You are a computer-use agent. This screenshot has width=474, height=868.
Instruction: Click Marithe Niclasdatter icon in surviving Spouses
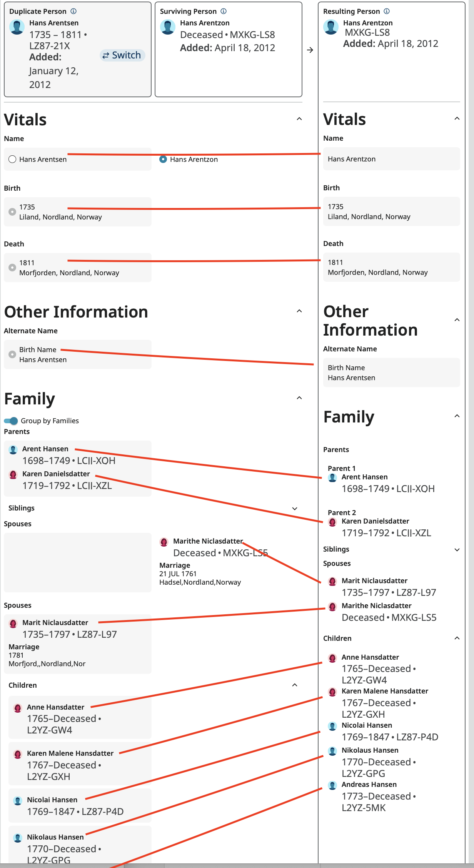(x=164, y=542)
